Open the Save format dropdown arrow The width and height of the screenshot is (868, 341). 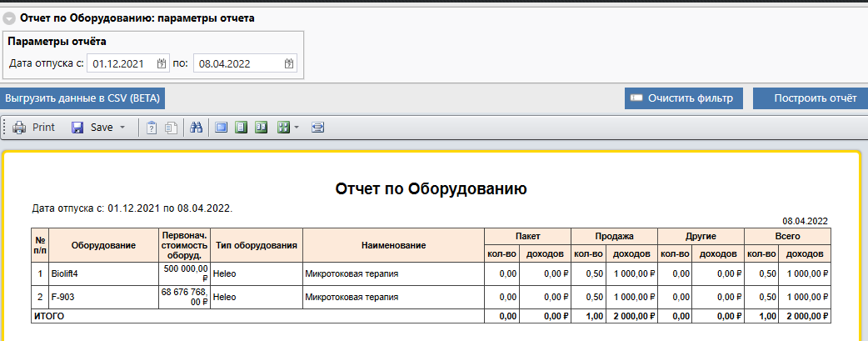coord(122,128)
